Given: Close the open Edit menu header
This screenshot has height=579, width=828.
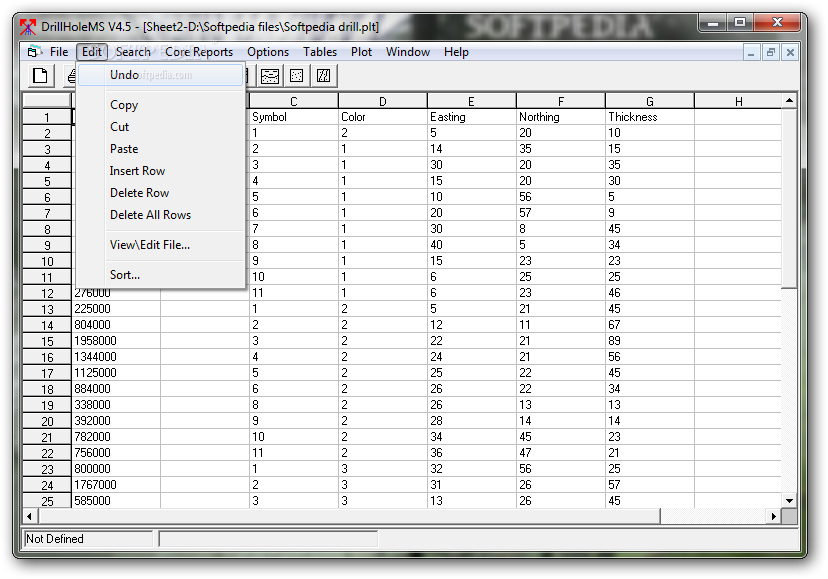Looking at the screenshot, I should (x=92, y=52).
